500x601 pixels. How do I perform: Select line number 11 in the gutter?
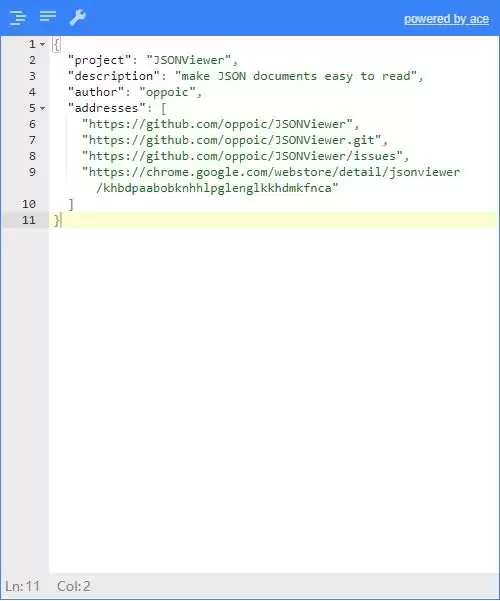pos(29,220)
